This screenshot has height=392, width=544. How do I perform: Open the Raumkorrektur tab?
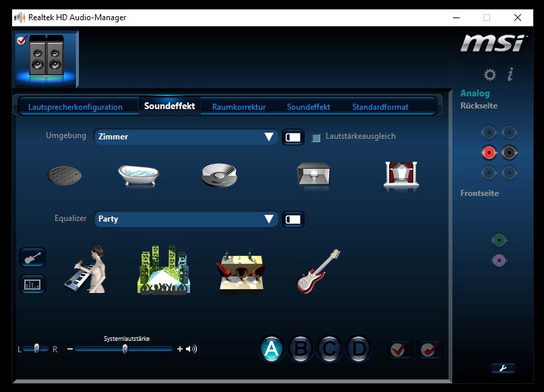(x=239, y=106)
